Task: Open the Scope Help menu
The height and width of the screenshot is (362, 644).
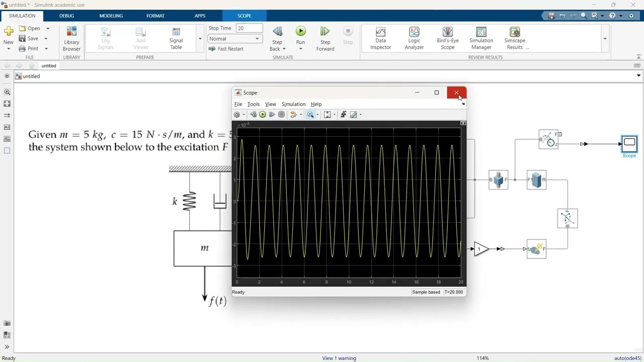Action: 316,104
